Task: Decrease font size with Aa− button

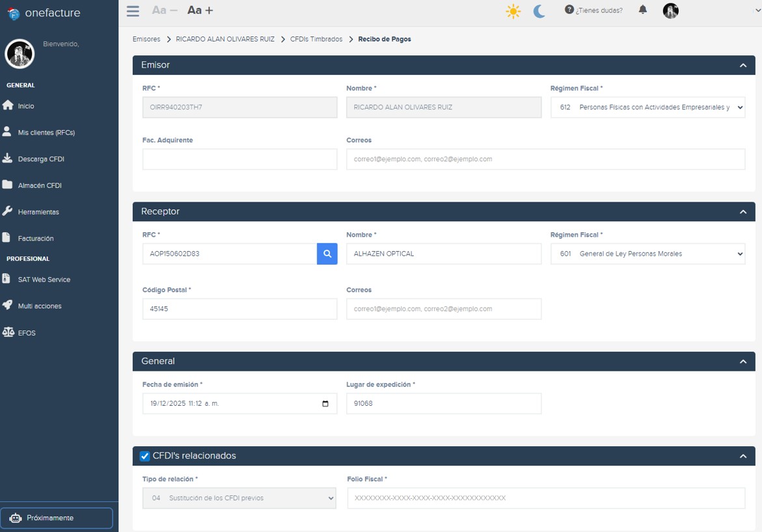Action: coord(164,10)
